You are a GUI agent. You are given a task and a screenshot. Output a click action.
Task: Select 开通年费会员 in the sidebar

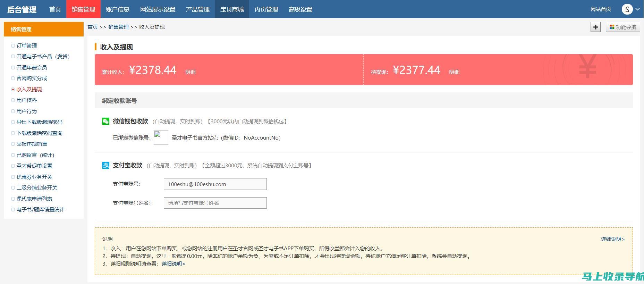(x=31, y=67)
